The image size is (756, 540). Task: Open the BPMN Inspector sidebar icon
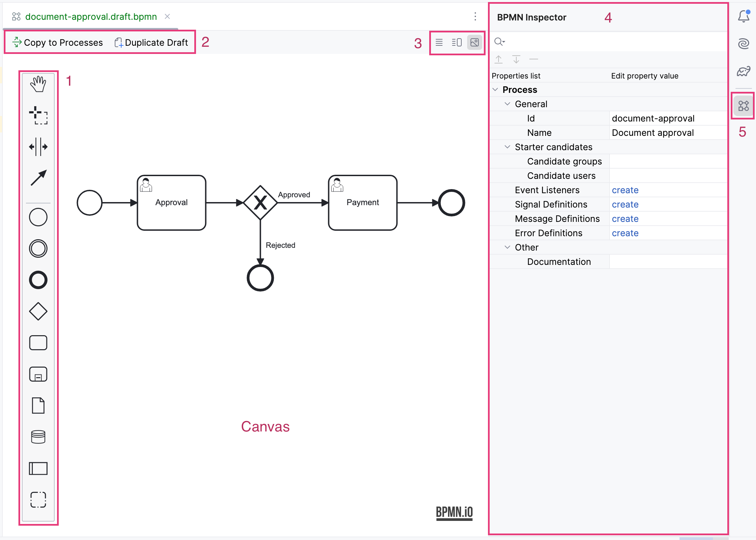(743, 106)
